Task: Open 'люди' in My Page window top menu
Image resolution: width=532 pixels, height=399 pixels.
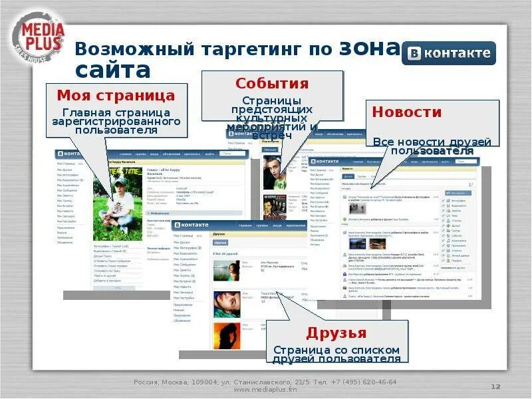Action: point(154,154)
